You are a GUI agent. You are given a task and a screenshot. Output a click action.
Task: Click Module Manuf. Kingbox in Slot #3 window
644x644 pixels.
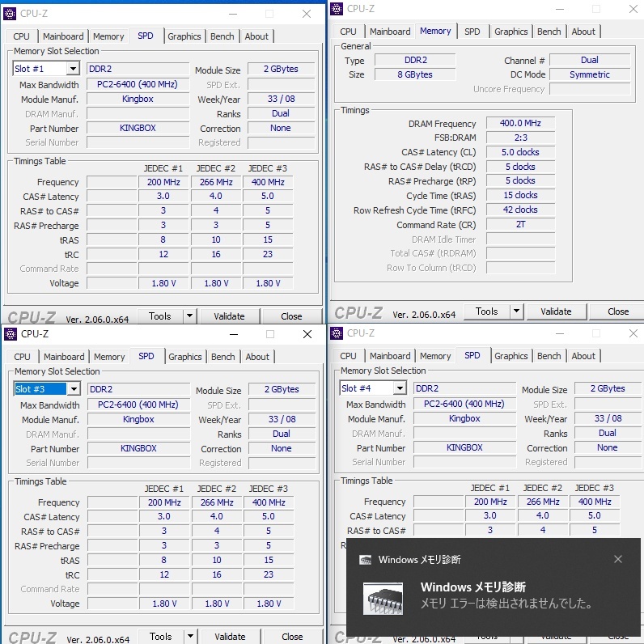coord(138,419)
